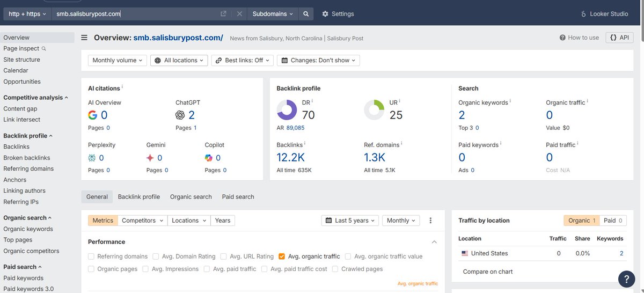Enable Referring domains checkbox
The width and height of the screenshot is (644, 293).
pyautogui.click(x=91, y=257)
